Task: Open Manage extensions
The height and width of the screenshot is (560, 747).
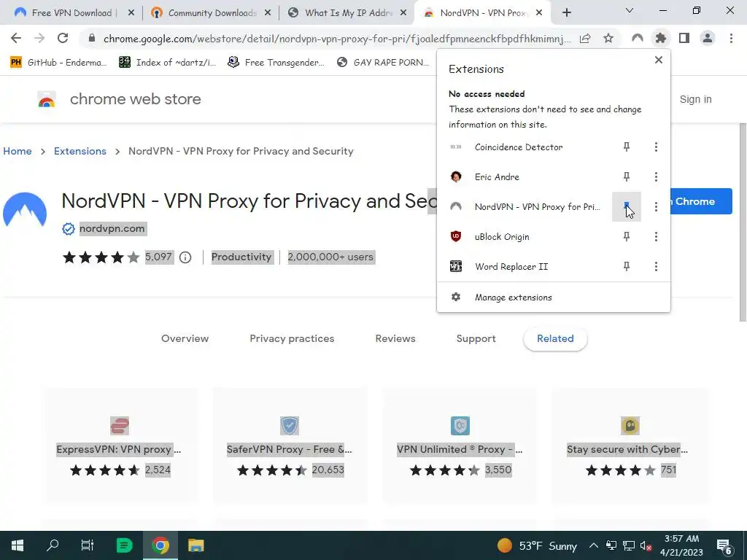Action: (553, 297)
